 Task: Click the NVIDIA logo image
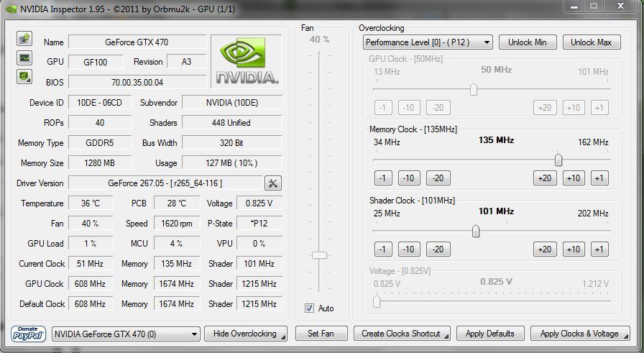point(247,61)
